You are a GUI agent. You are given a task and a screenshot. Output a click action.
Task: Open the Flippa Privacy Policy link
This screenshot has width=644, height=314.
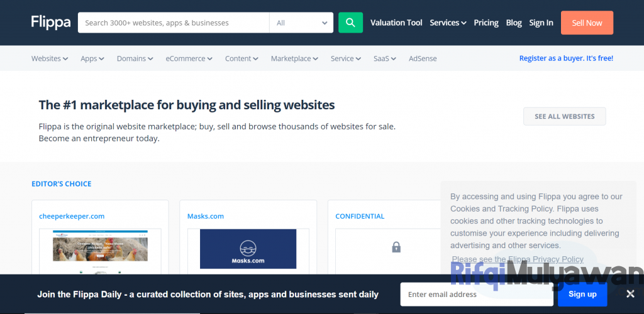click(545, 259)
